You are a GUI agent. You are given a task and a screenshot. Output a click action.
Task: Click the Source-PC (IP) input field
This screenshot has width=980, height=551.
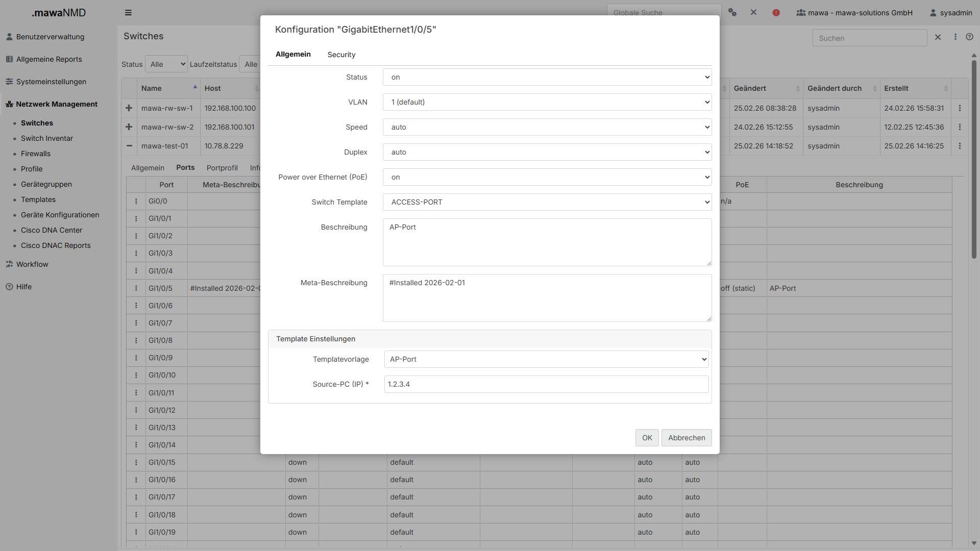click(546, 384)
